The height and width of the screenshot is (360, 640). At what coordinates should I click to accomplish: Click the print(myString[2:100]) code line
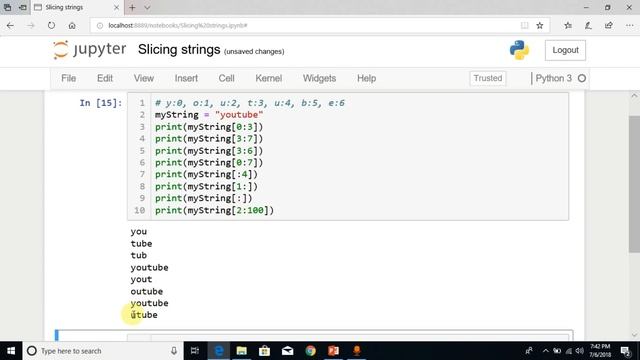pos(214,210)
